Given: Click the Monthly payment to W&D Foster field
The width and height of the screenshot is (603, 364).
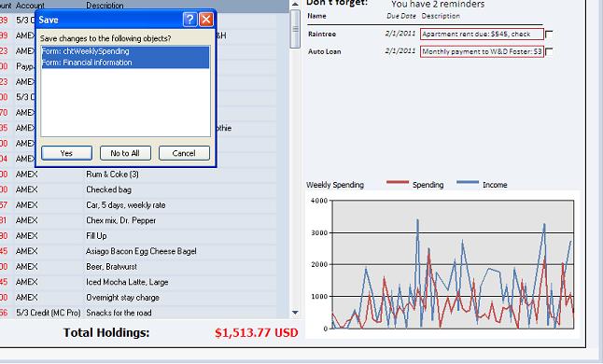Looking at the screenshot, I should pyautogui.click(x=482, y=51).
